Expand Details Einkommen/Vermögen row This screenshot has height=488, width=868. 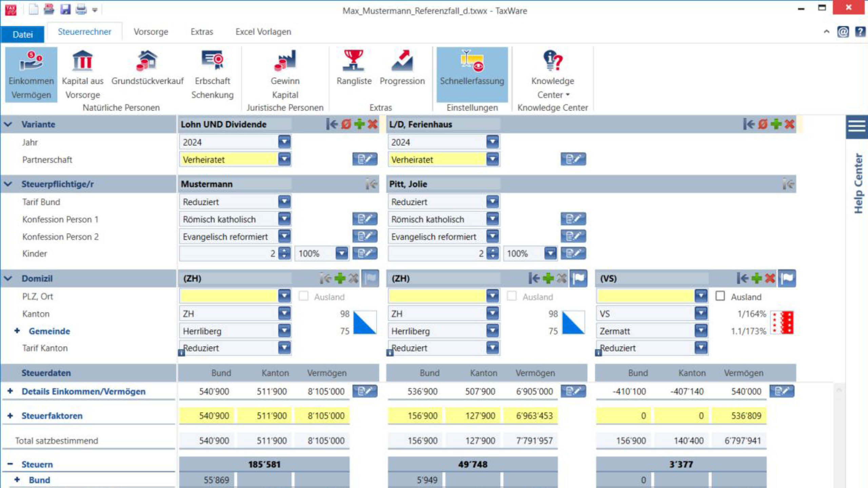point(10,391)
